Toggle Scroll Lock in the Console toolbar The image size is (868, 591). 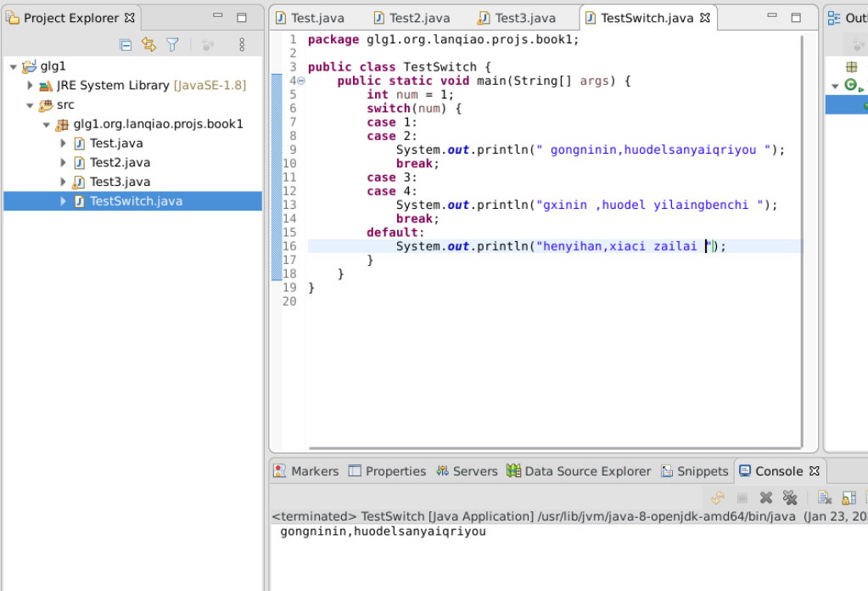[x=848, y=498]
